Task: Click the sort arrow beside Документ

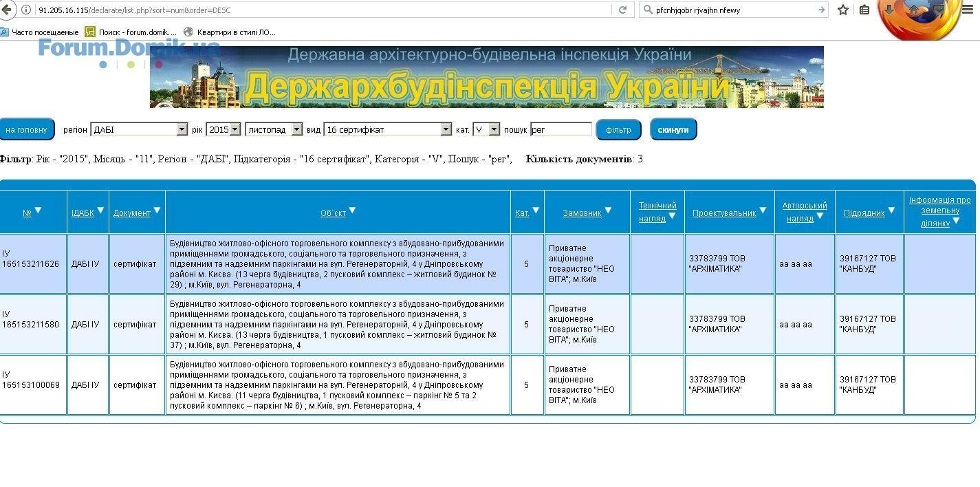Action: [157, 210]
